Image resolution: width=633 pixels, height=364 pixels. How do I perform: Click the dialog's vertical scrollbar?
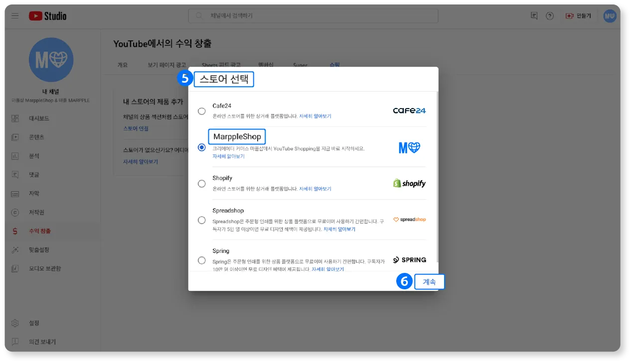click(437, 177)
